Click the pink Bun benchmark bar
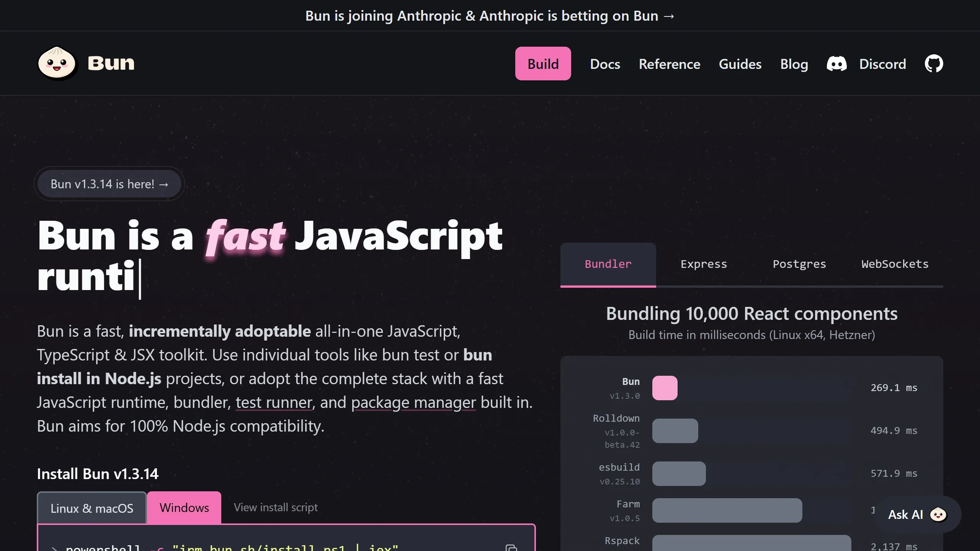 tap(665, 388)
